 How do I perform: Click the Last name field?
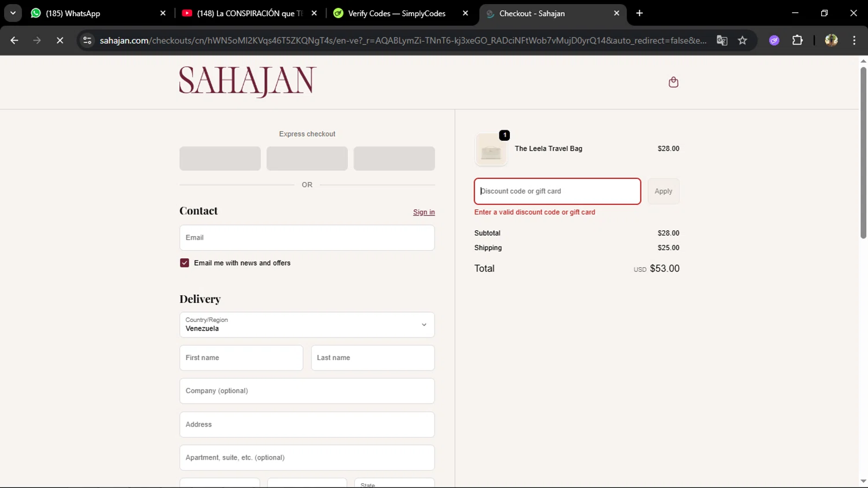373,358
